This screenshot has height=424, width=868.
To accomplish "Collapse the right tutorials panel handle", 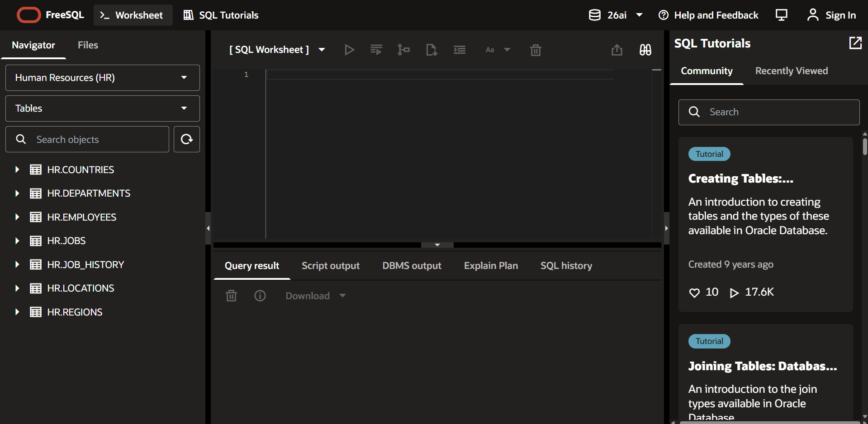I will tap(667, 228).
